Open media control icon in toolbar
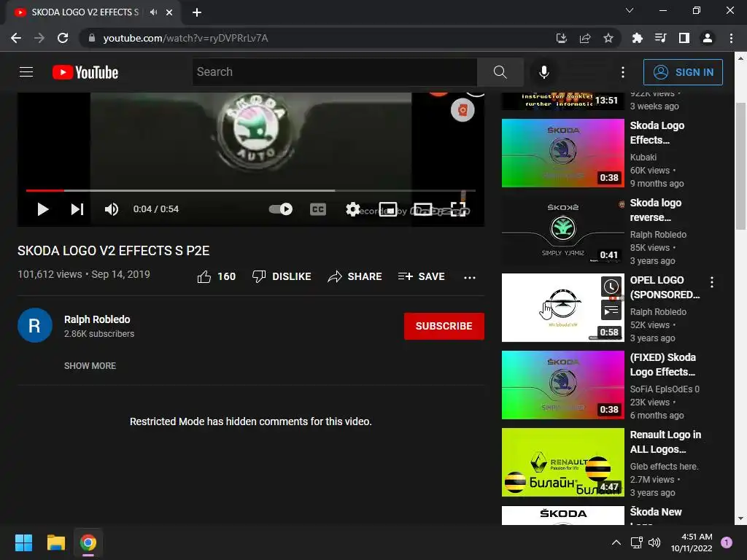The height and width of the screenshot is (560, 747). (x=660, y=38)
